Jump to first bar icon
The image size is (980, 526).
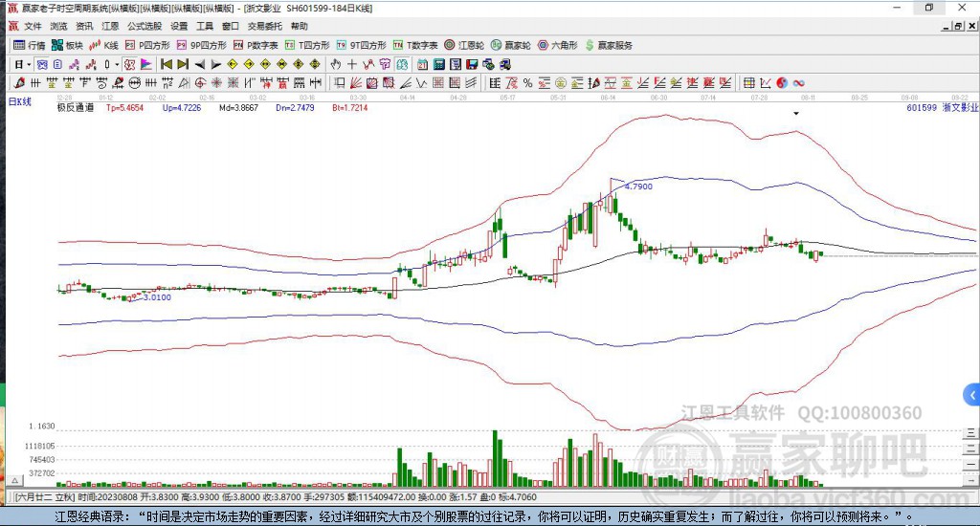pyautogui.click(x=167, y=64)
